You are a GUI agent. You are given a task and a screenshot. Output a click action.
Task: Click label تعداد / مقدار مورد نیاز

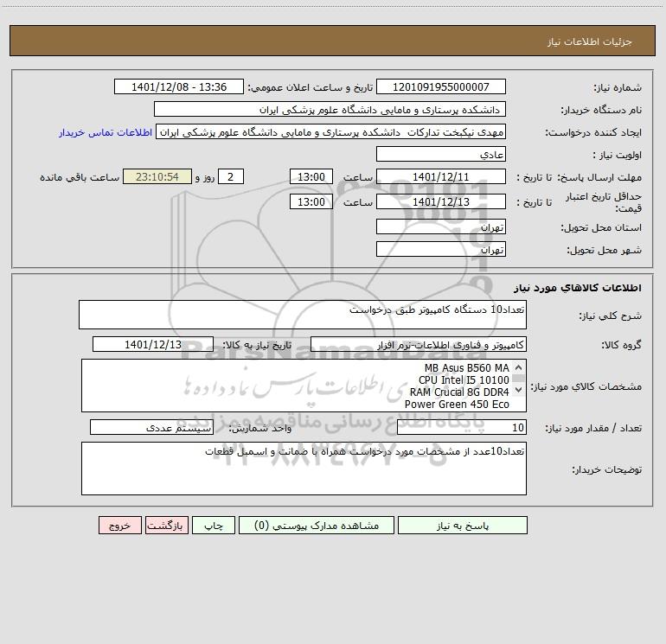593,429
